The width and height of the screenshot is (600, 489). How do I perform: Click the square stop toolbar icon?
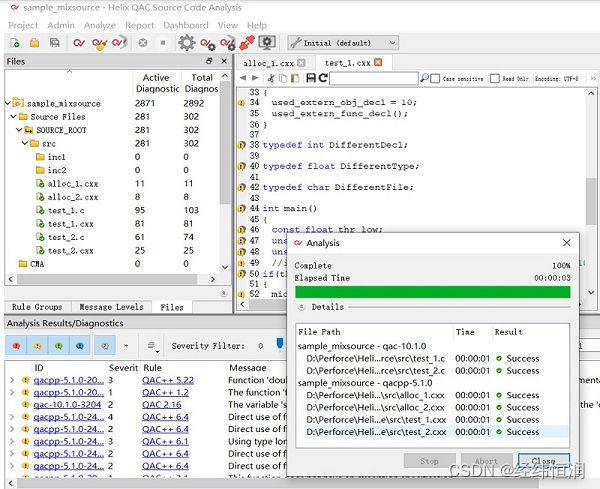coord(163,43)
